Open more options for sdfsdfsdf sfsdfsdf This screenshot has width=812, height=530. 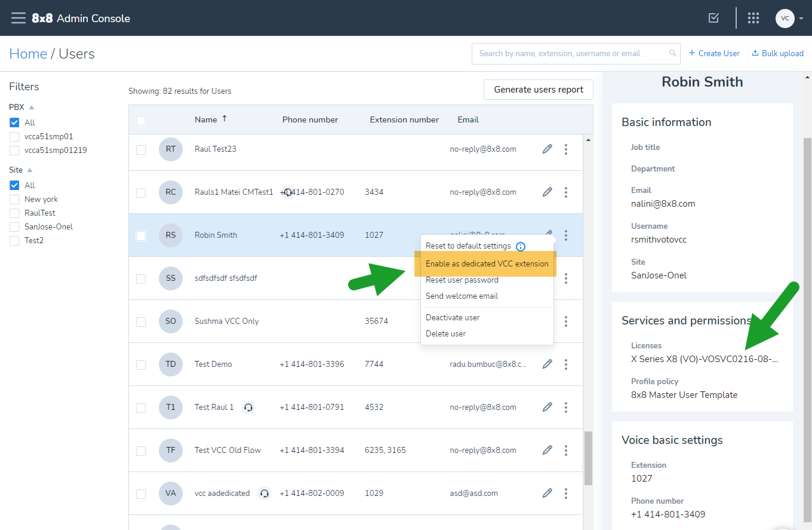(566, 278)
